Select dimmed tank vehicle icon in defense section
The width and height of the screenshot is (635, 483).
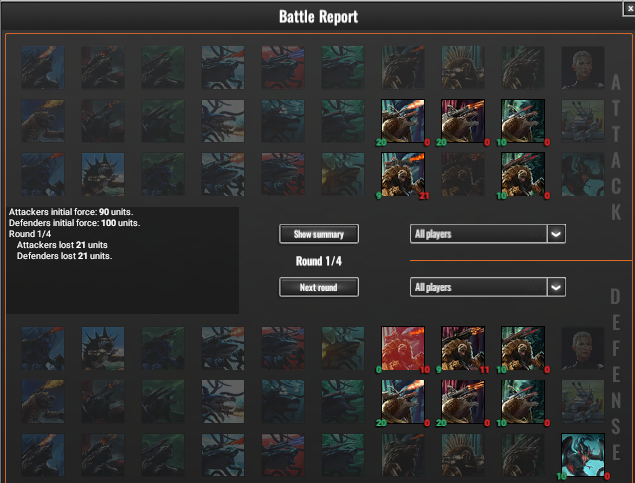583,402
